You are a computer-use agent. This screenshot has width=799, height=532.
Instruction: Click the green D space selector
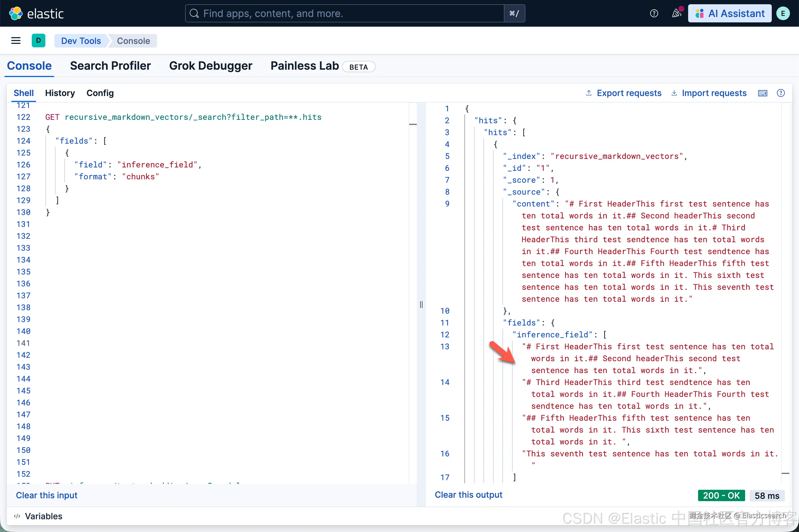pos(38,41)
